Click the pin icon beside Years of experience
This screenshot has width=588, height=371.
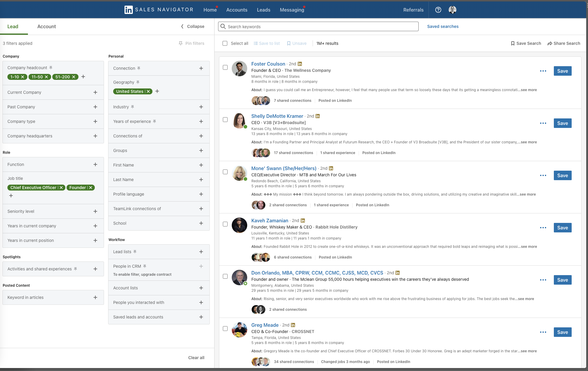[x=155, y=121]
